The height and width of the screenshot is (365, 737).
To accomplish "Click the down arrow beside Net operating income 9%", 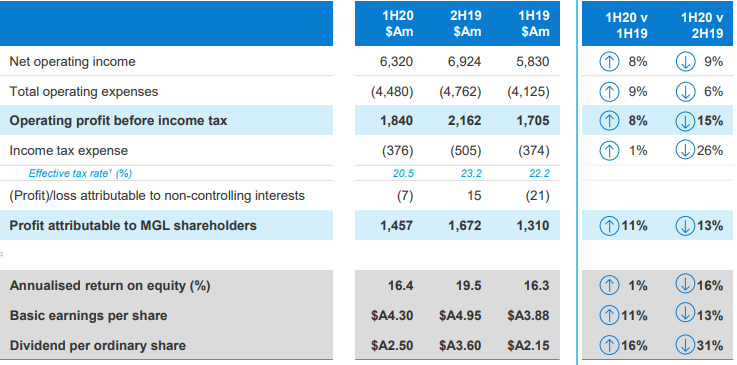I will (x=685, y=62).
